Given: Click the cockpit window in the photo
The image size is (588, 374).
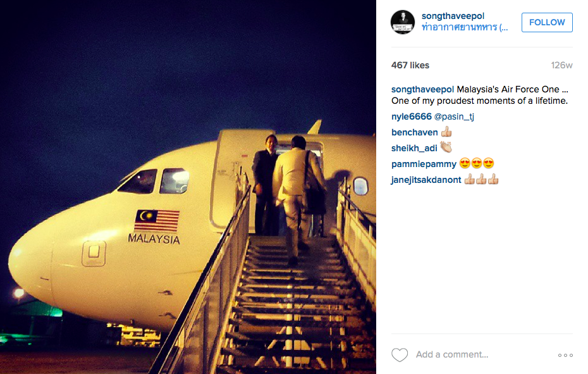Looking at the screenshot, I should (x=139, y=182).
